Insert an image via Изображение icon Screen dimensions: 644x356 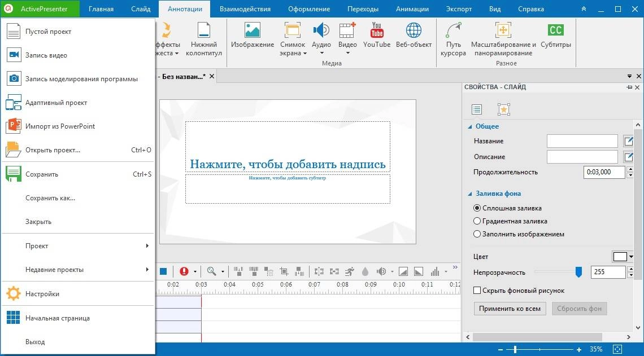coord(252,31)
